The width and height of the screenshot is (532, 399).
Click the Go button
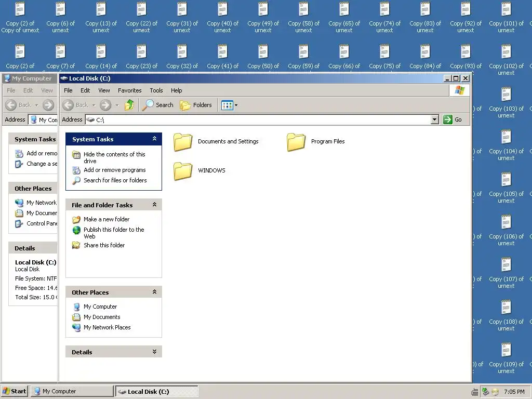point(453,119)
